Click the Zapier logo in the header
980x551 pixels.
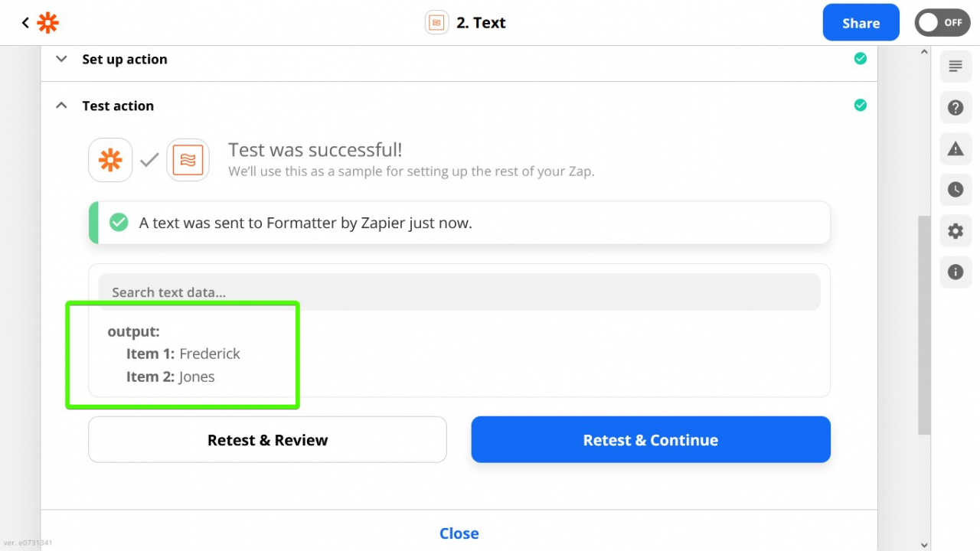coord(48,23)
